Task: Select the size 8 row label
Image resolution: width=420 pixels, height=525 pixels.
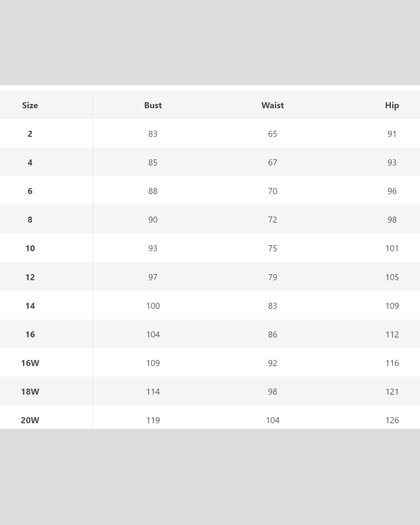Action: tap(30, 220)
